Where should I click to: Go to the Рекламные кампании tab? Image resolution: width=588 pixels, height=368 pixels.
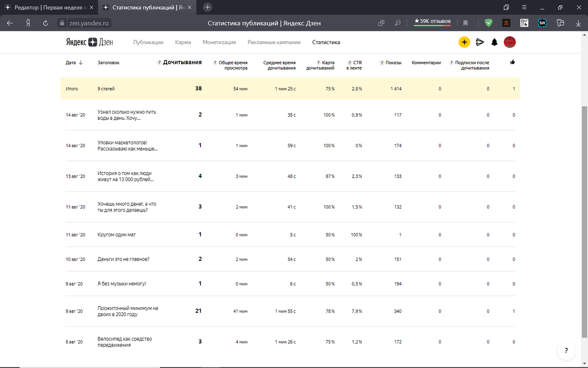point(274,42)
